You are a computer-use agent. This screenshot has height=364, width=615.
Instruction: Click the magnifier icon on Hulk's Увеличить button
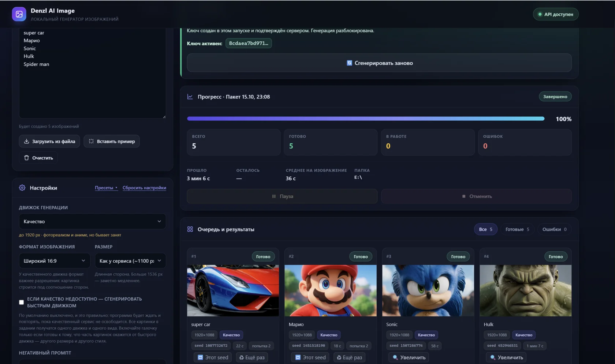pos(493,357)
